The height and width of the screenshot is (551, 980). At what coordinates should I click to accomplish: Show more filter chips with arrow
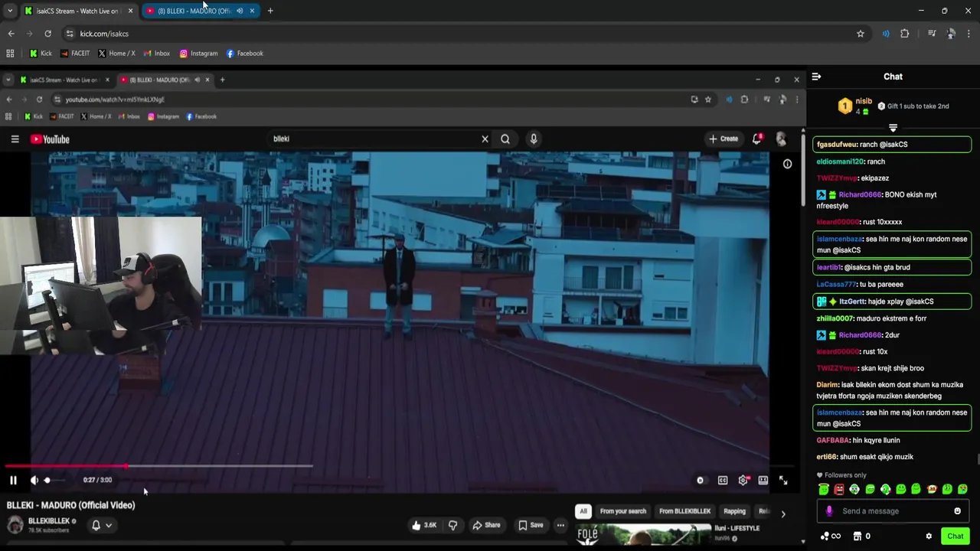pyautogui.click(x=782, y=514)
